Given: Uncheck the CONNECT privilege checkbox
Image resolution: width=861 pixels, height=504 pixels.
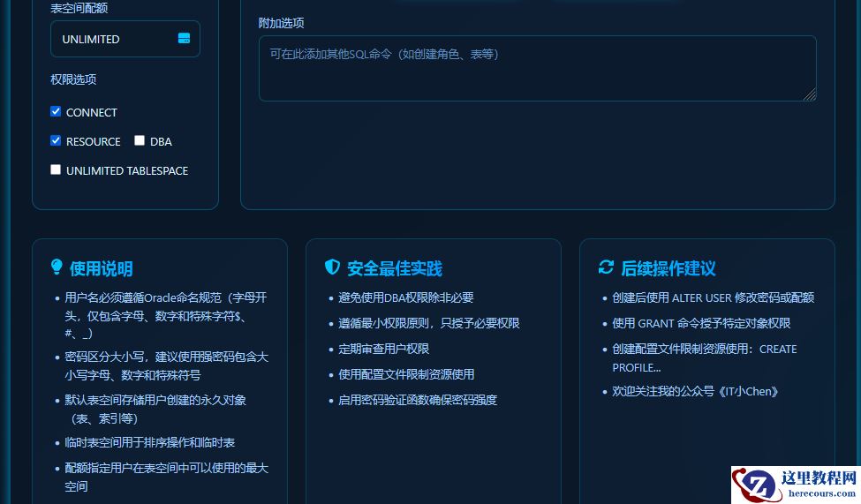Looking at the screenshot, I should [x=56, y=111].
